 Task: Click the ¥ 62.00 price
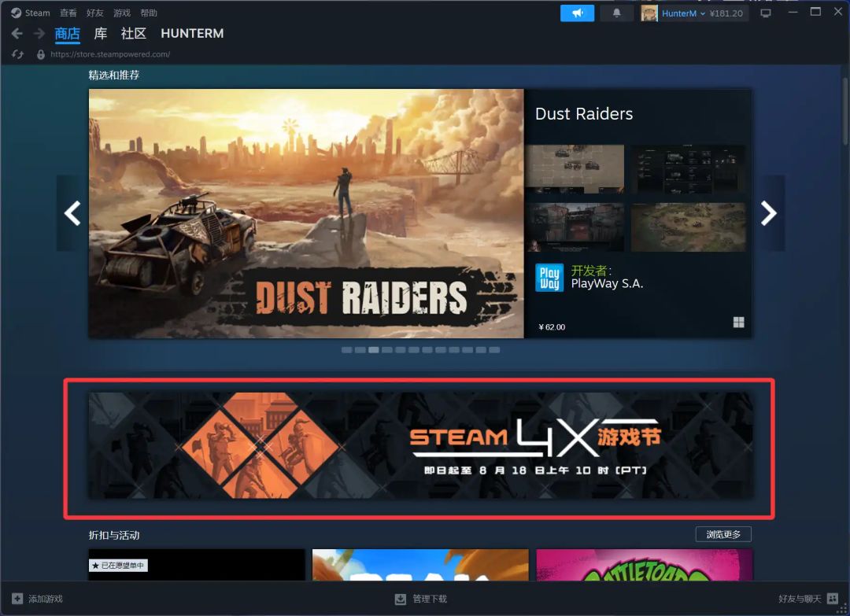(552, 327)
